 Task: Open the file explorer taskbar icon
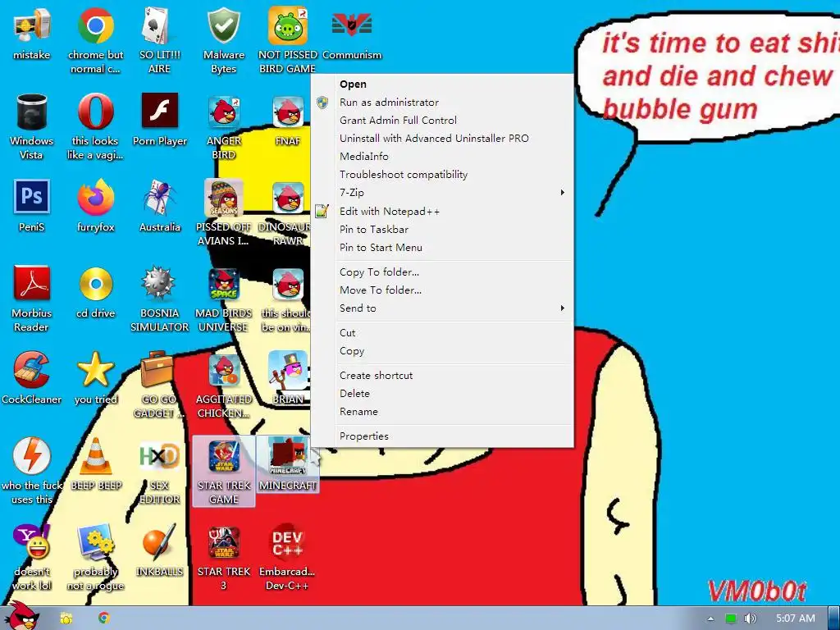(x=66, y=619)
